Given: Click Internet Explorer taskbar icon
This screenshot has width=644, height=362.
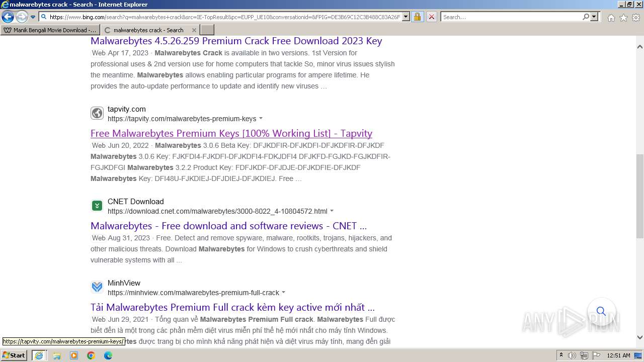Looking at the screenshot, I should tap(39, 355).
